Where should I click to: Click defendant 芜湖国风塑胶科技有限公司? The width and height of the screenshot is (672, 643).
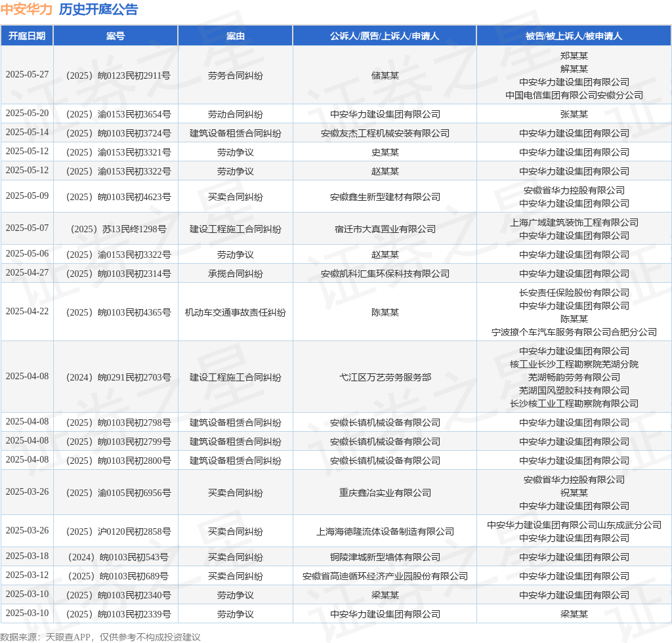(574, 390)
